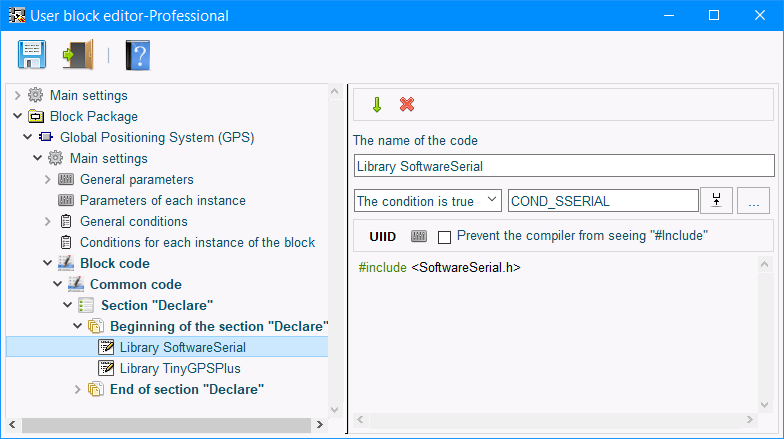
Task: Click the floppy disk save icon
Action: 32,54
